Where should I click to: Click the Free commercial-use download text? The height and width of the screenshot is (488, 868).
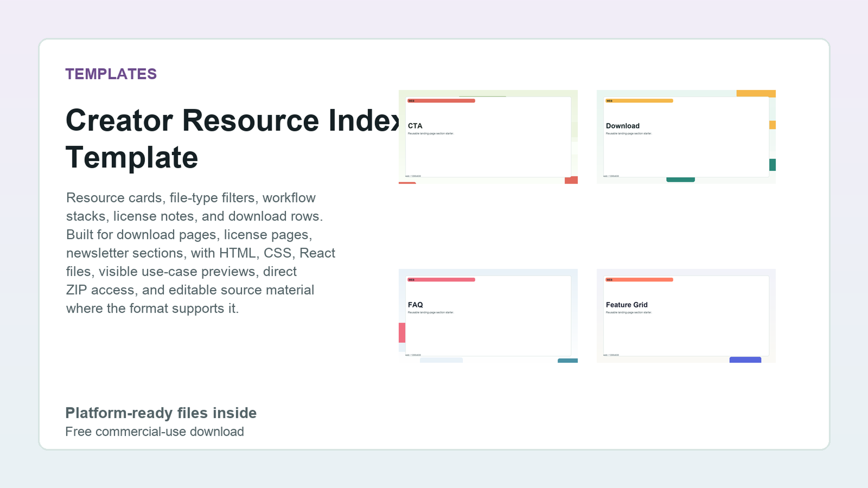(154, 431)
